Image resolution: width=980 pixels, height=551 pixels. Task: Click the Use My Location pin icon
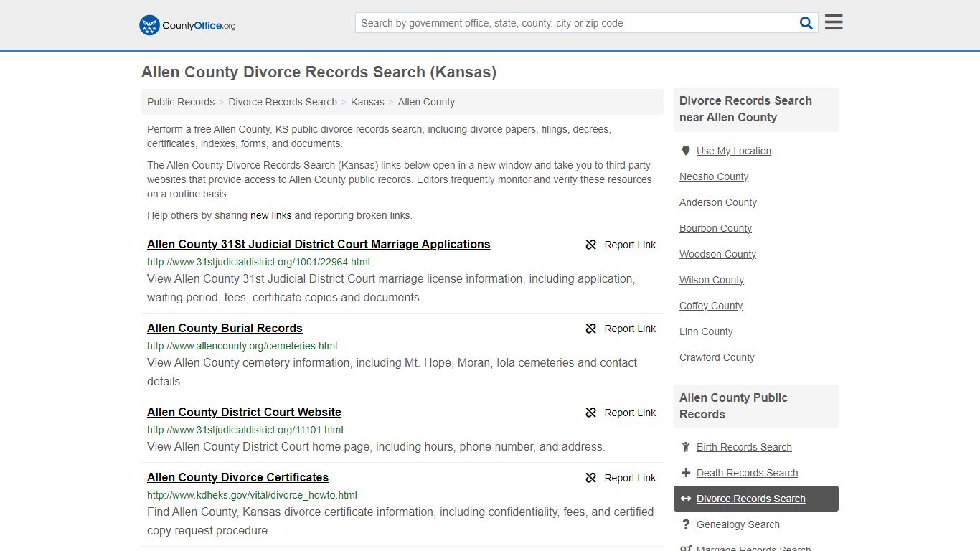(x=686, y=151)
